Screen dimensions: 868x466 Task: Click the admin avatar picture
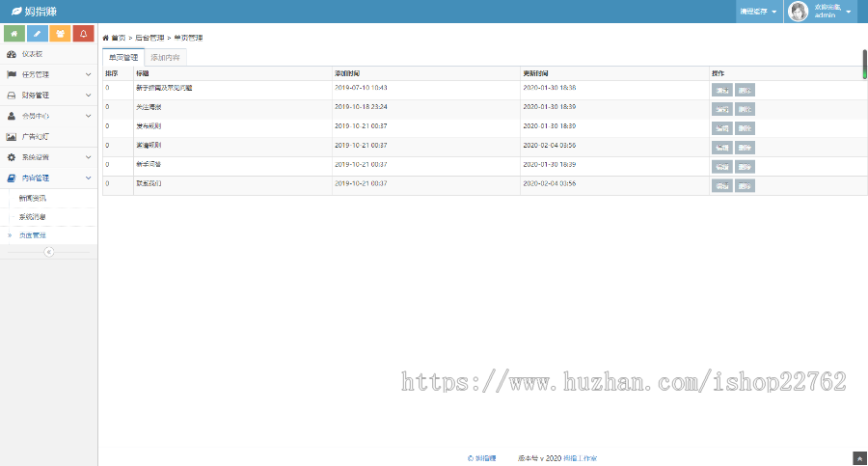[x=799, y=12]
